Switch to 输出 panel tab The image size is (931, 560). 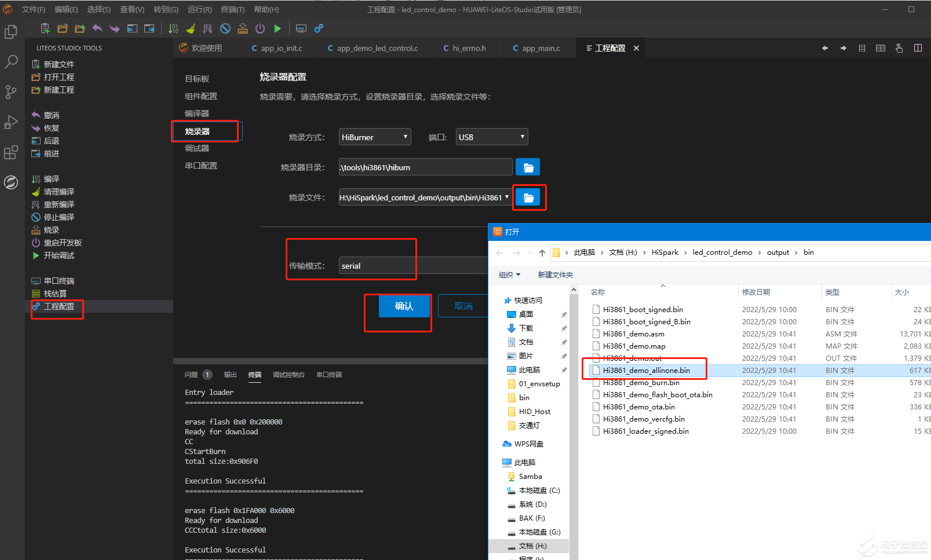click(x=231, y=375)
